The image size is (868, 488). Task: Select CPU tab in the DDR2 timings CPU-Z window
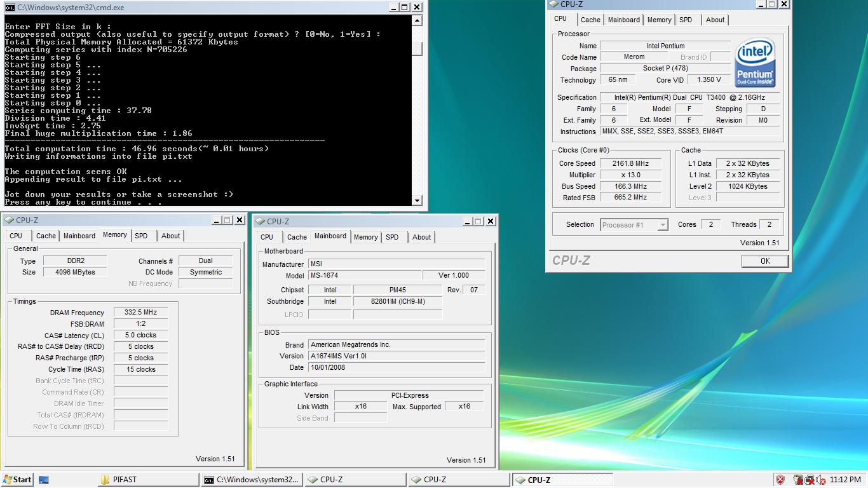(x=16, y=236)
